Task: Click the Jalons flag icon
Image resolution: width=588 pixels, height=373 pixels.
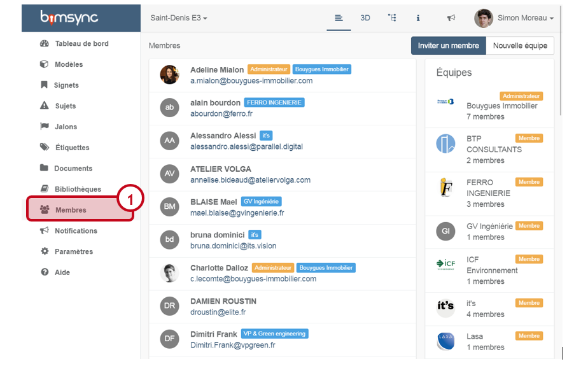Action: [45, 127]
